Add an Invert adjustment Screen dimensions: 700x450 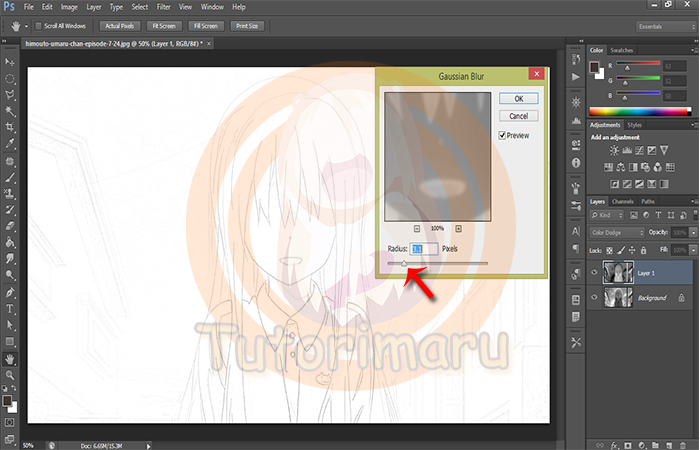coord(615,184)
